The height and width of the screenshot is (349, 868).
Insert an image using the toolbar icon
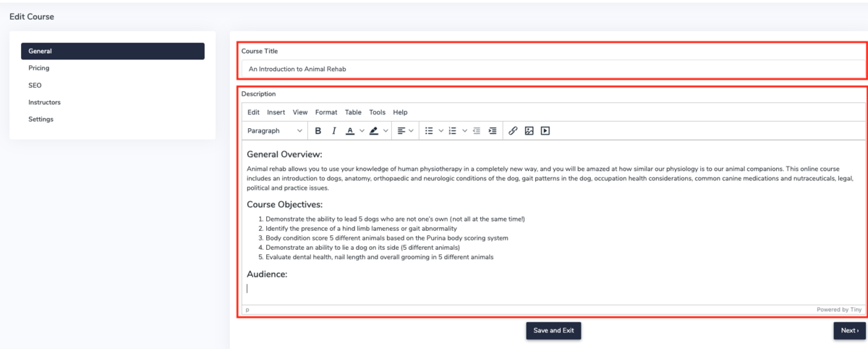(x=529, y=131)
